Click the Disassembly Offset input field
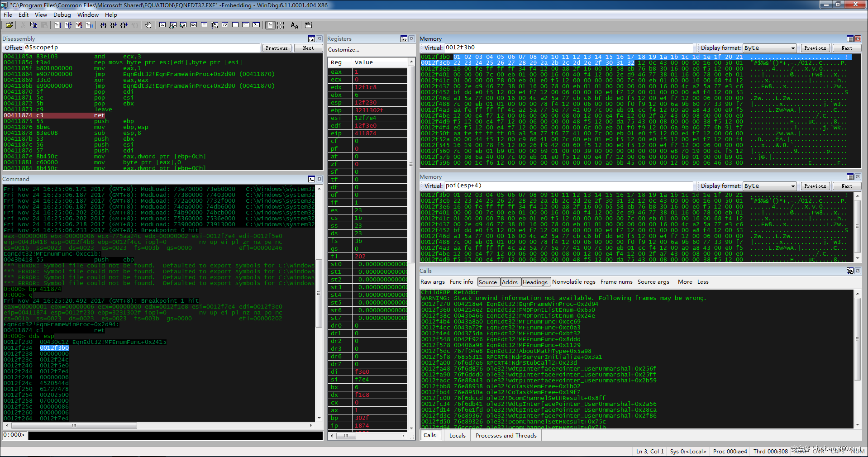868x457 pixels. click(x=141, y=48)
